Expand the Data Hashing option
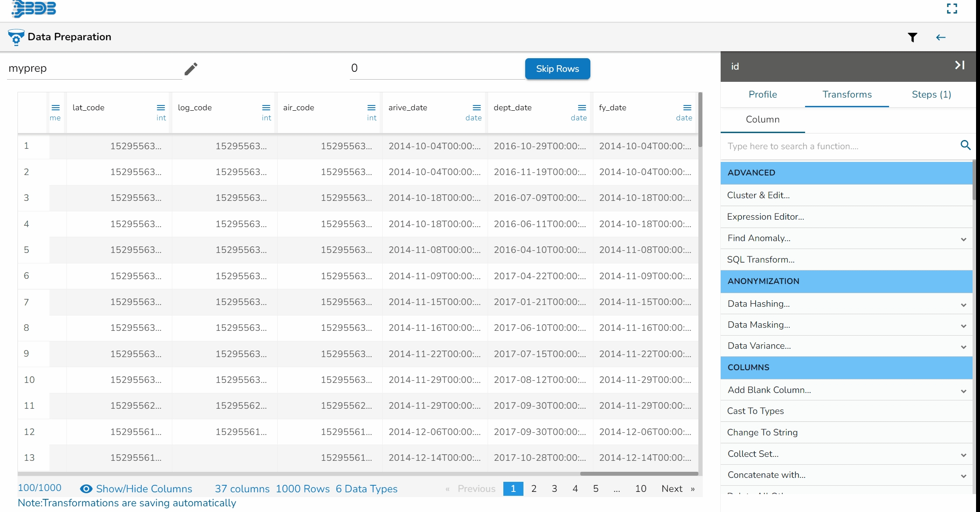 point(963,305)
